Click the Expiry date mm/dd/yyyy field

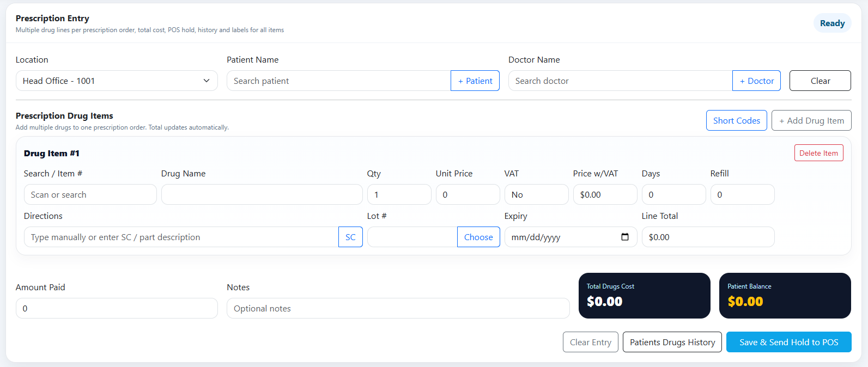click(571, 237)
